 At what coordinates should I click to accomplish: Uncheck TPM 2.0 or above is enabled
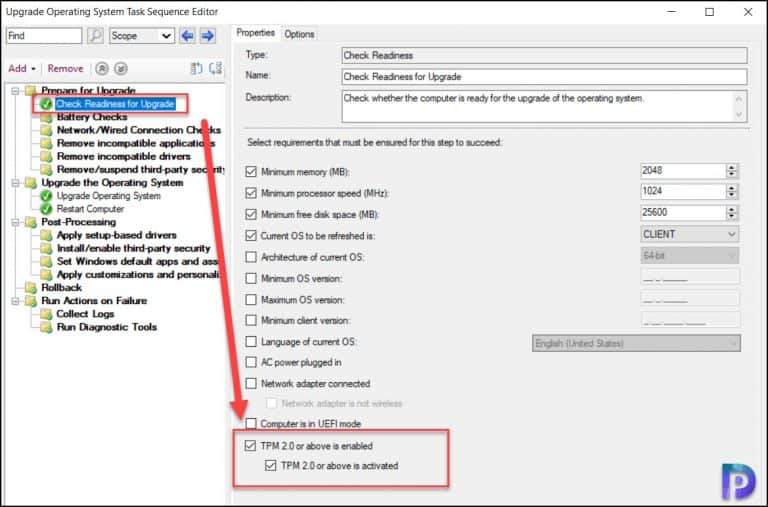[x=250, y=446]
